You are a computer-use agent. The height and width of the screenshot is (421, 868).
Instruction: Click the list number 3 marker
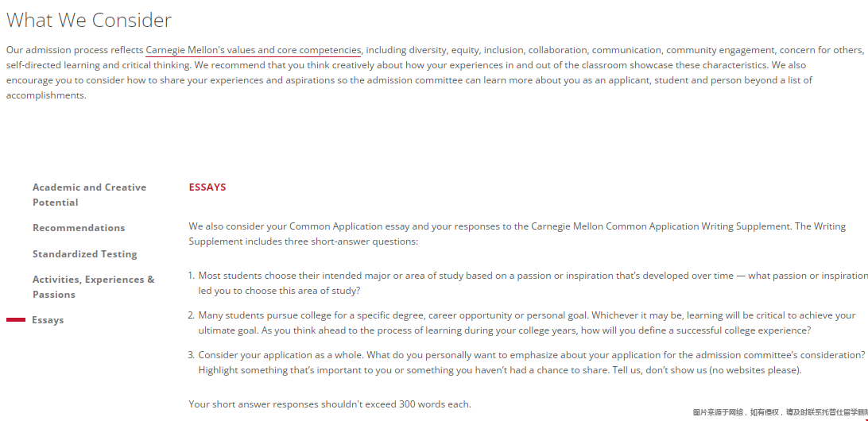192,355
